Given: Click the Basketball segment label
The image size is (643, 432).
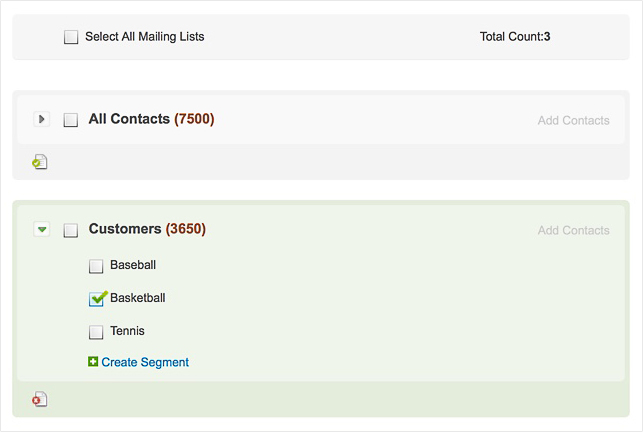Looking at the screenshot, I should point(138,298).
